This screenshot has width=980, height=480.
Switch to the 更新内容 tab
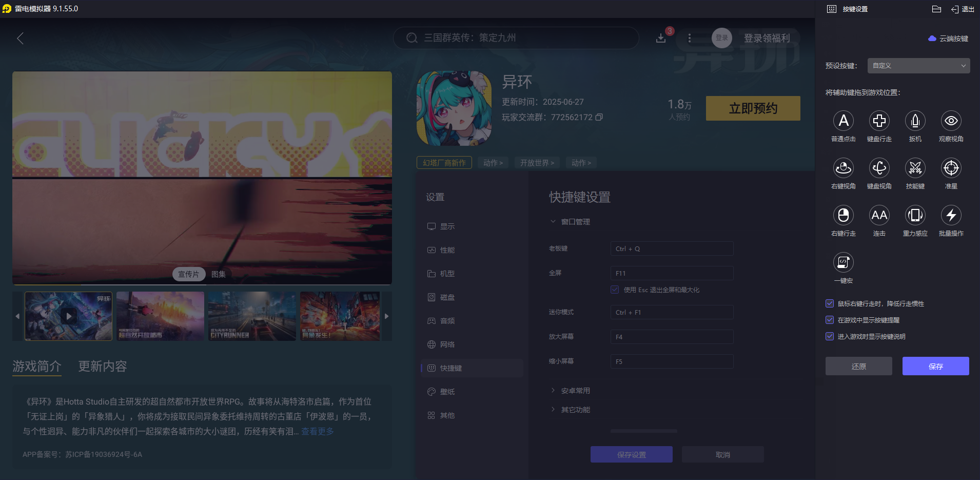coord(101,366)
